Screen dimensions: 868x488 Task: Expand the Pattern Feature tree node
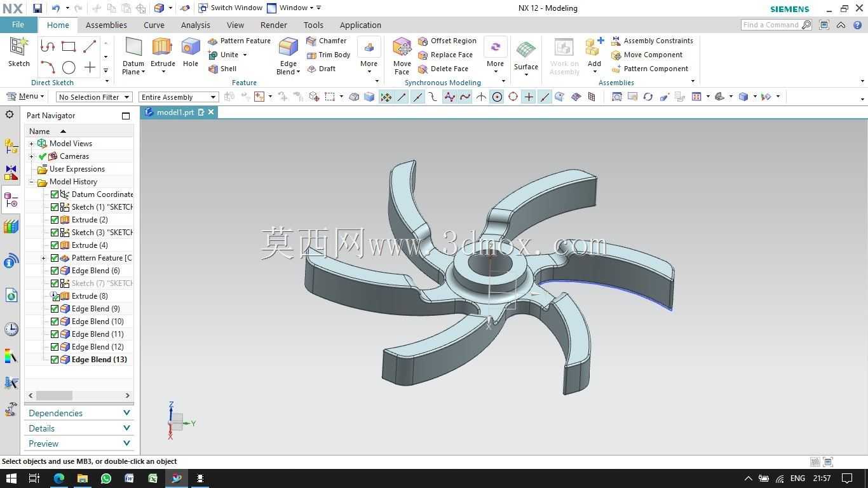(x=43, y=258)
